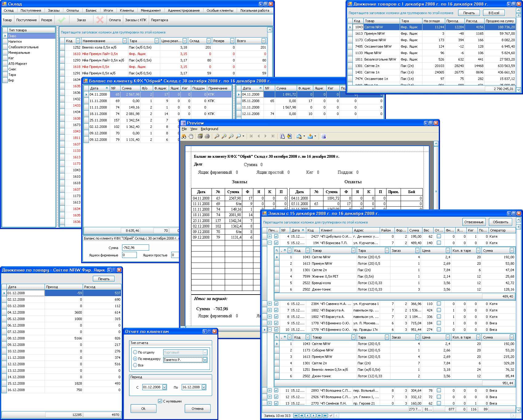Jump to last record in orders navigator

click(x=325, y=415)
